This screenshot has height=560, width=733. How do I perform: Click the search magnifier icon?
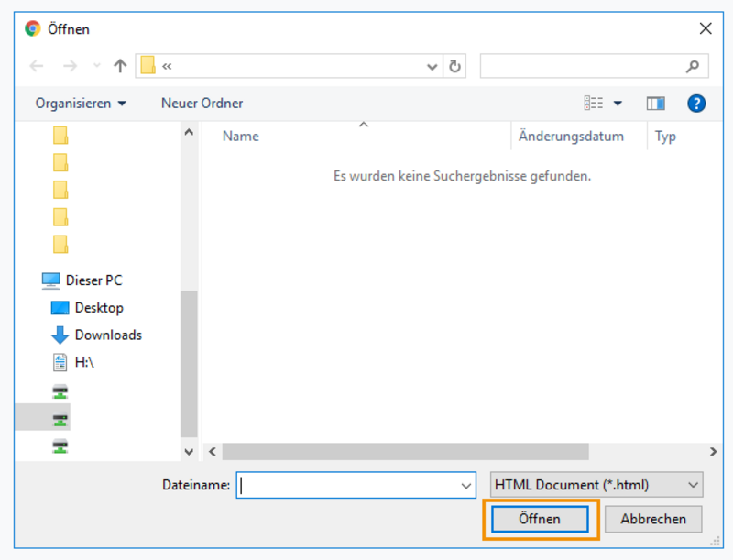(693, 66)
